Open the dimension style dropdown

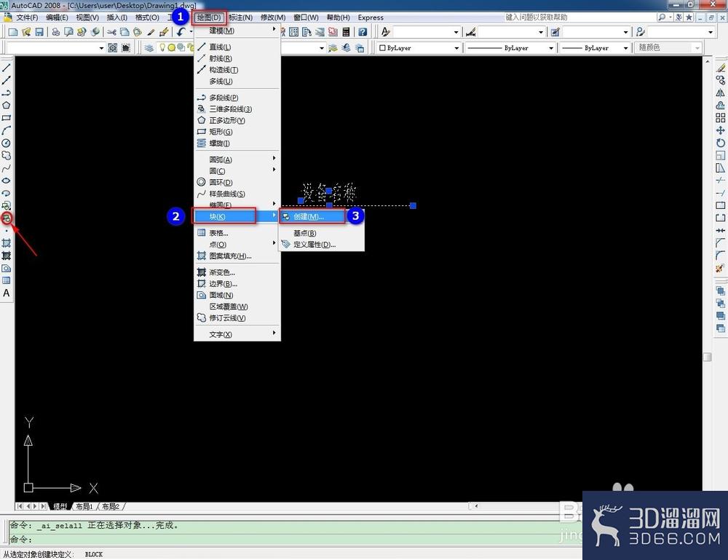click(511, 32)
